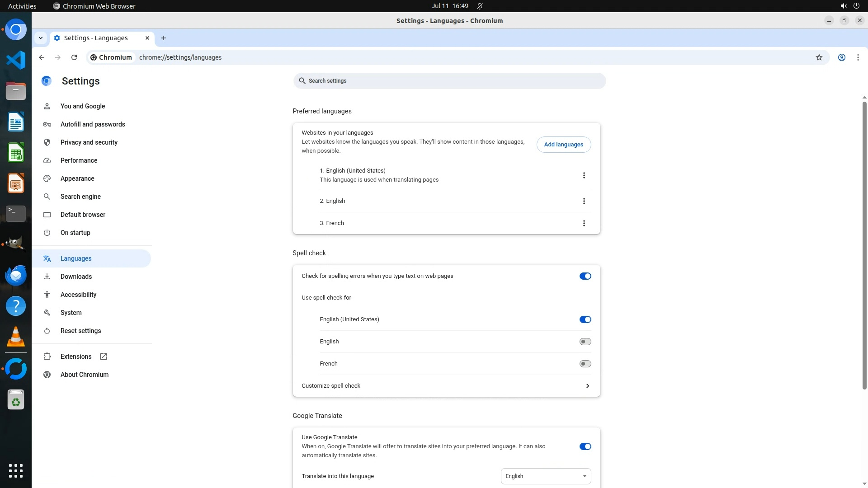Enable spell check for French

pos(585,364)
